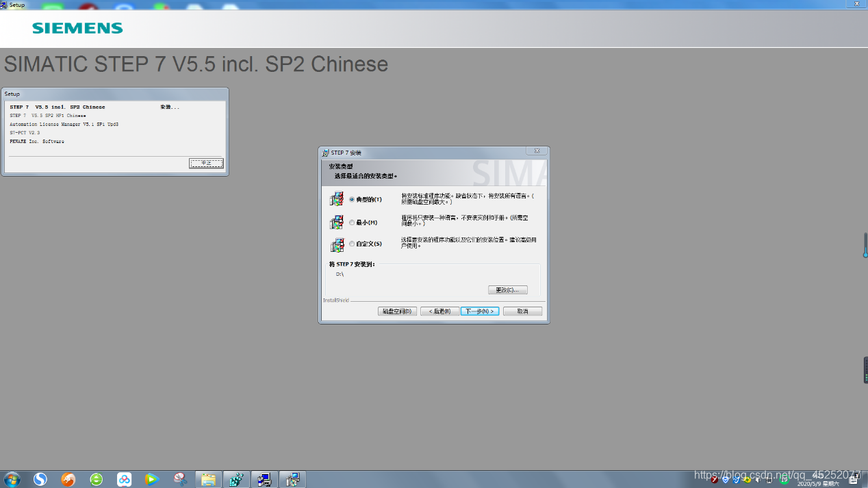Screen dimensions: 868x488
Task: Click 'S7-PCT V2.3' row in Setup window
Action: point(25,133)
